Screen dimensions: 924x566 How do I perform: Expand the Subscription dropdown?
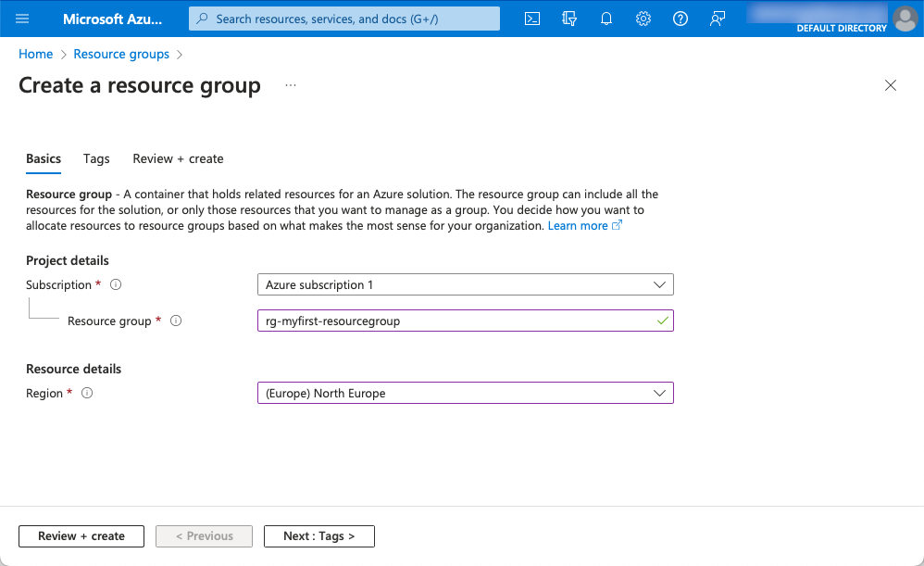pos(465,284)
